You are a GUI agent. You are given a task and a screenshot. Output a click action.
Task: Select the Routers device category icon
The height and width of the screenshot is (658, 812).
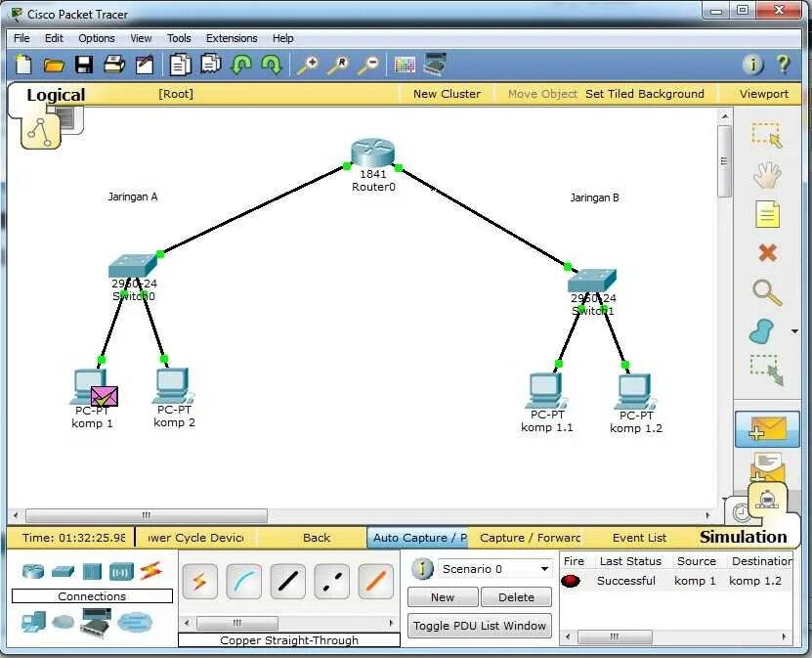tap(33, 571)
